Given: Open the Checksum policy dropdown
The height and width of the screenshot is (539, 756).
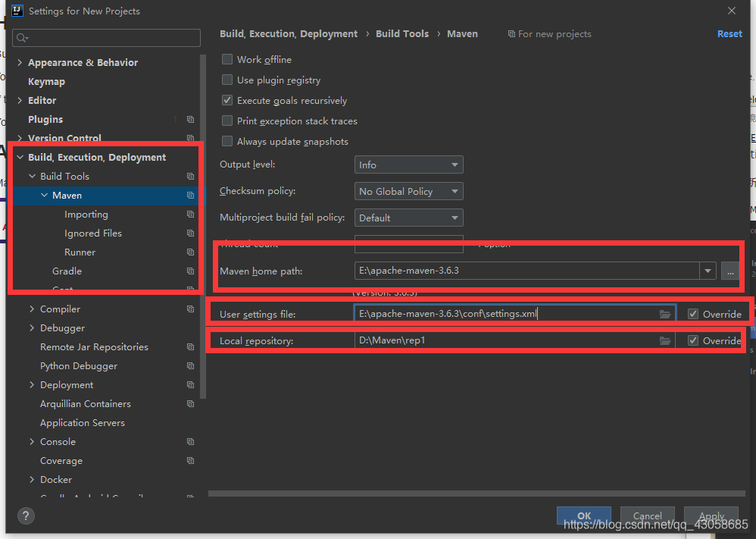Looking at the screenshot, I should (x=408, y=191).
